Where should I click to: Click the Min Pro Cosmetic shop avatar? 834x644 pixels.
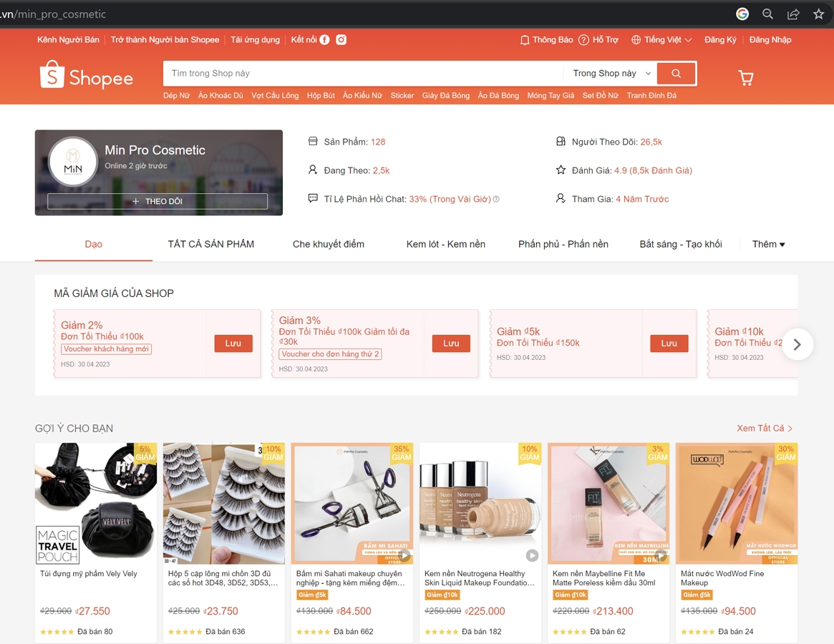pyautogui.click(x=73, y=162)
